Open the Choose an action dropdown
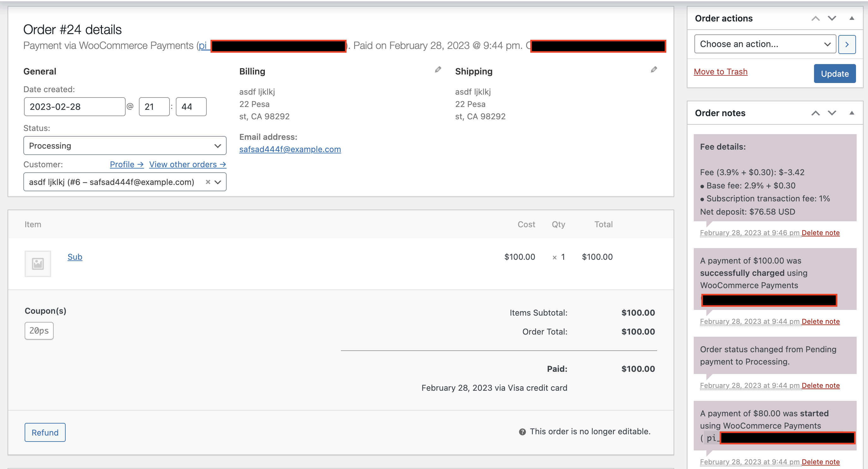 pos(764,44)
